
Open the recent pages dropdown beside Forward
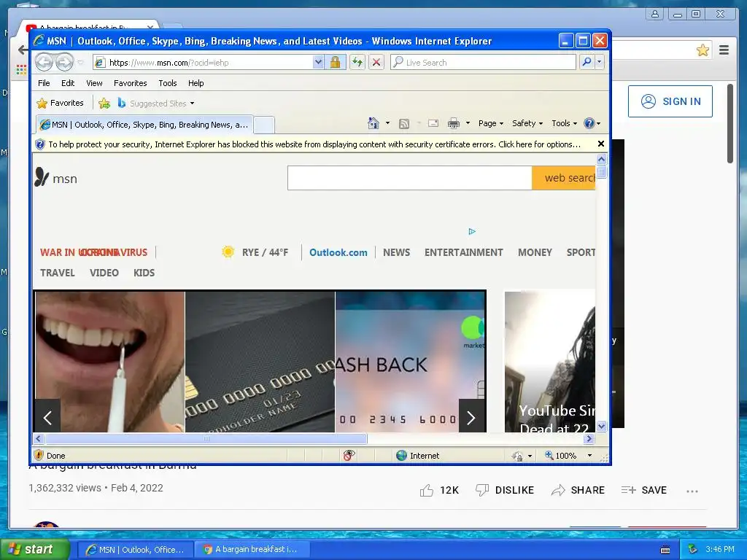(x=80, y=63)
